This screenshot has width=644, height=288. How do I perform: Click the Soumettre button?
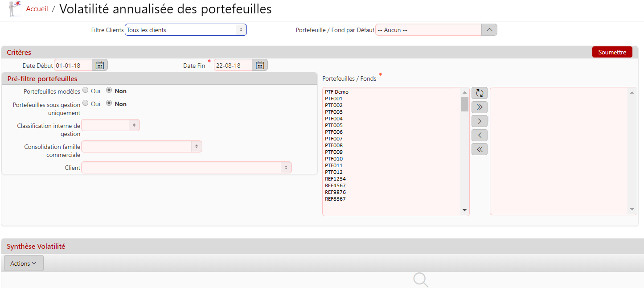tap(612, 52)
